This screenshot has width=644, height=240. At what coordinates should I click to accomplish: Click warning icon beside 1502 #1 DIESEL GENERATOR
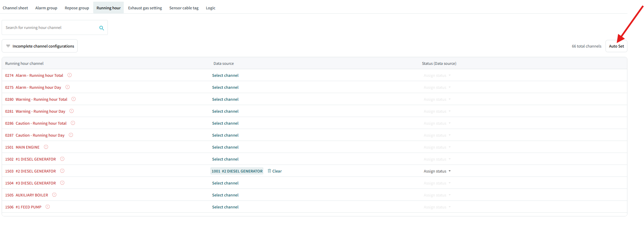coord(62,159)
